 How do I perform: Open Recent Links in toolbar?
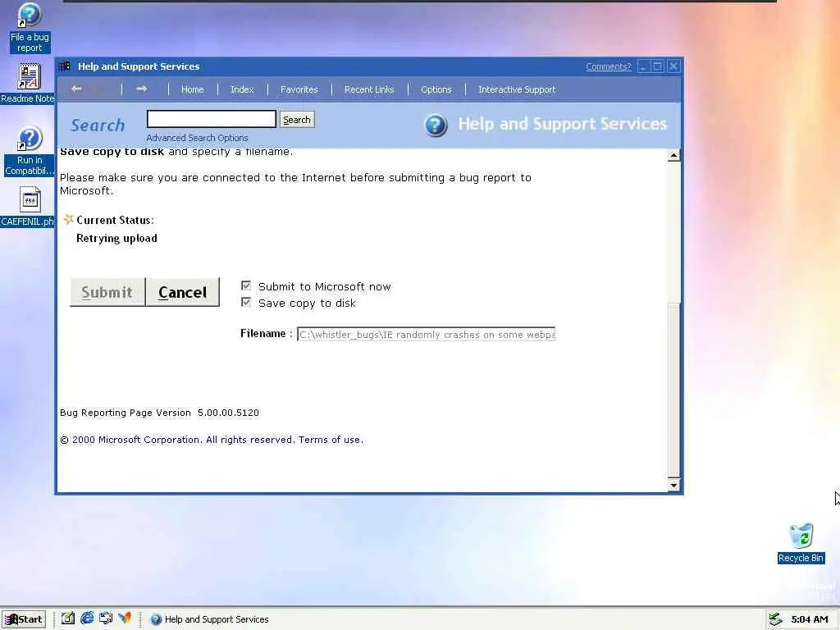tap(369, 89)
